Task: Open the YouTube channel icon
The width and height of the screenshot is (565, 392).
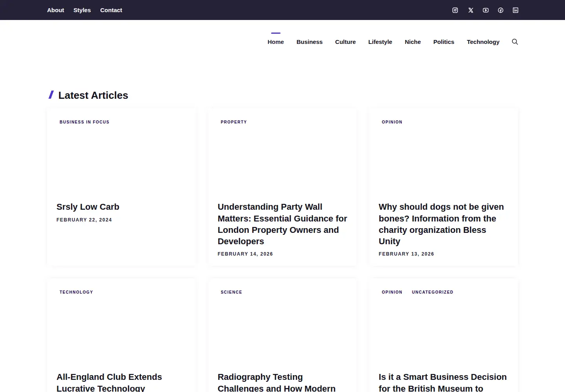Action: (486, 10)
